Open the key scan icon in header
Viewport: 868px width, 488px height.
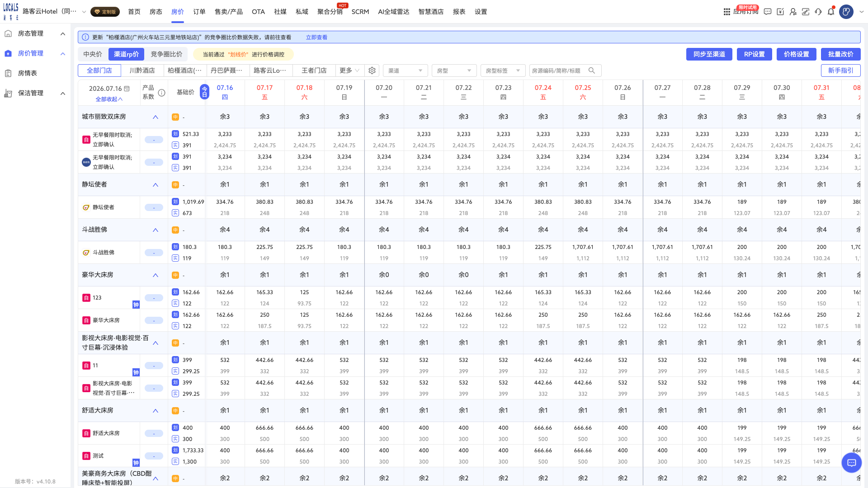(806, 12)
